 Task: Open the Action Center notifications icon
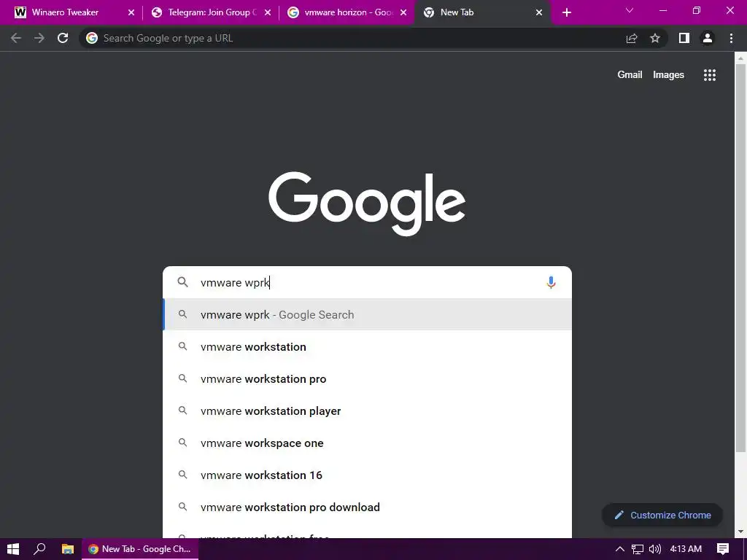pos(723,549)
